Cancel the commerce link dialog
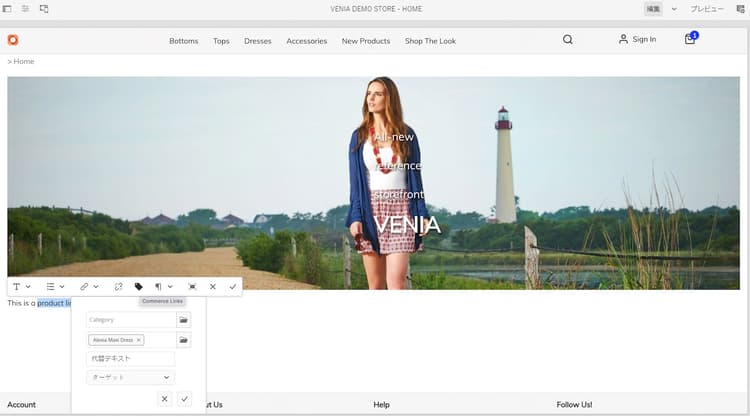This screenshot has width=750, height=416. coord(165,398)
